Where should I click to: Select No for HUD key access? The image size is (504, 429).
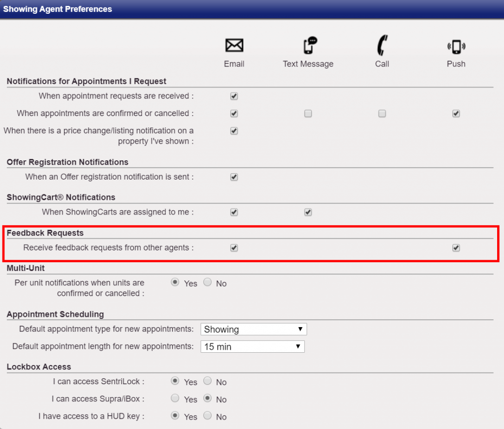point(208,416)
